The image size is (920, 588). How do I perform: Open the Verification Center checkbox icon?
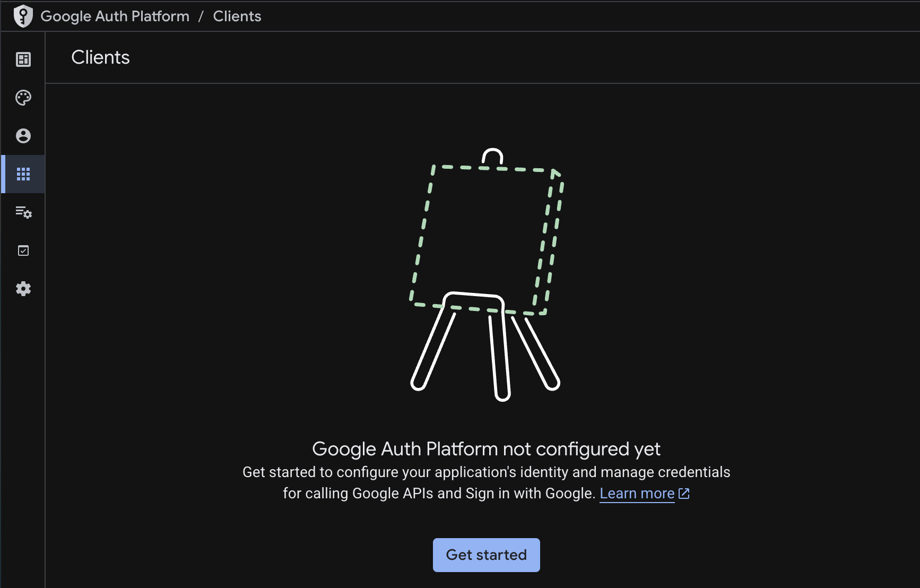pyautogui.click(x=23, y=250)
